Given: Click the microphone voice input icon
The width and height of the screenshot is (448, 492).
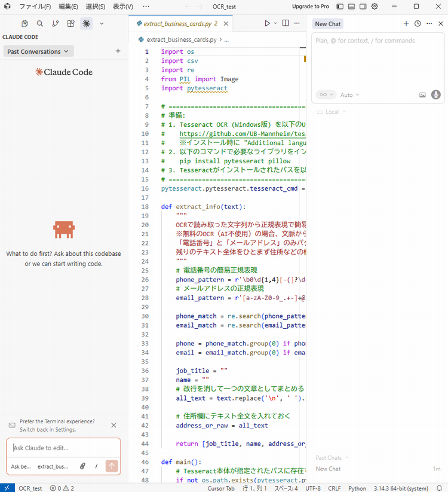Looking at the screenshot, I should pyautogui.click(x=436, y=94).
